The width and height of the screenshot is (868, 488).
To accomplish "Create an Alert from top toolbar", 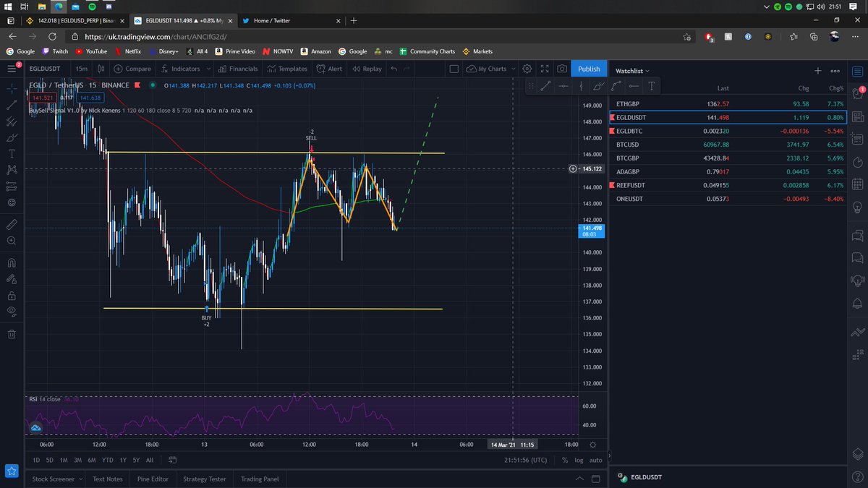I will [x=328, y=69].
